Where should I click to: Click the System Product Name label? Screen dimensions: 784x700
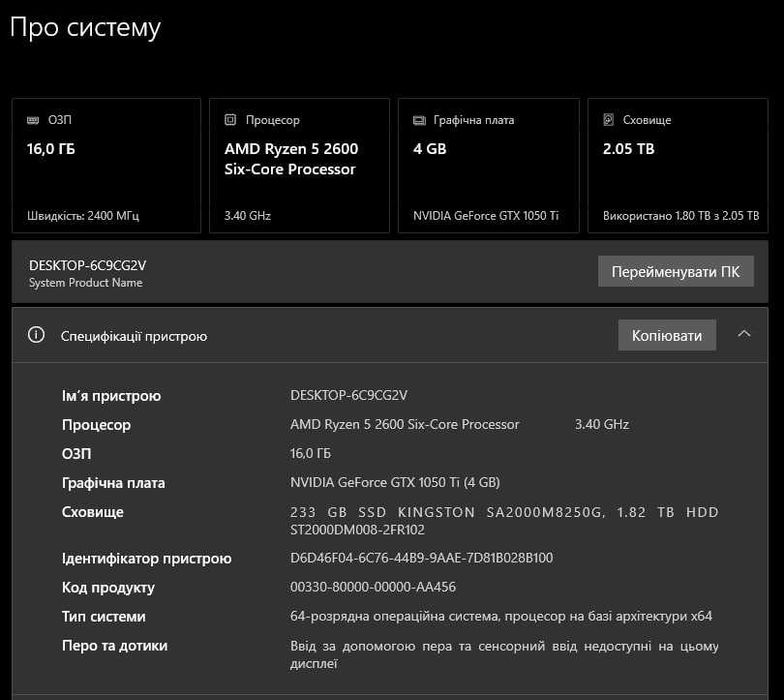coord(86,282)
